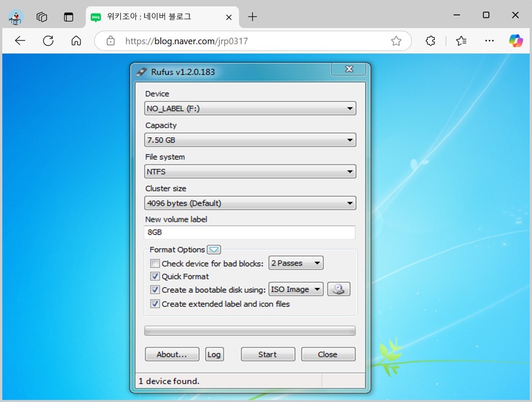Open the Device dropdown NO_LABEL (F:)
Screen dimensions: 532x402
pos(250,109)
